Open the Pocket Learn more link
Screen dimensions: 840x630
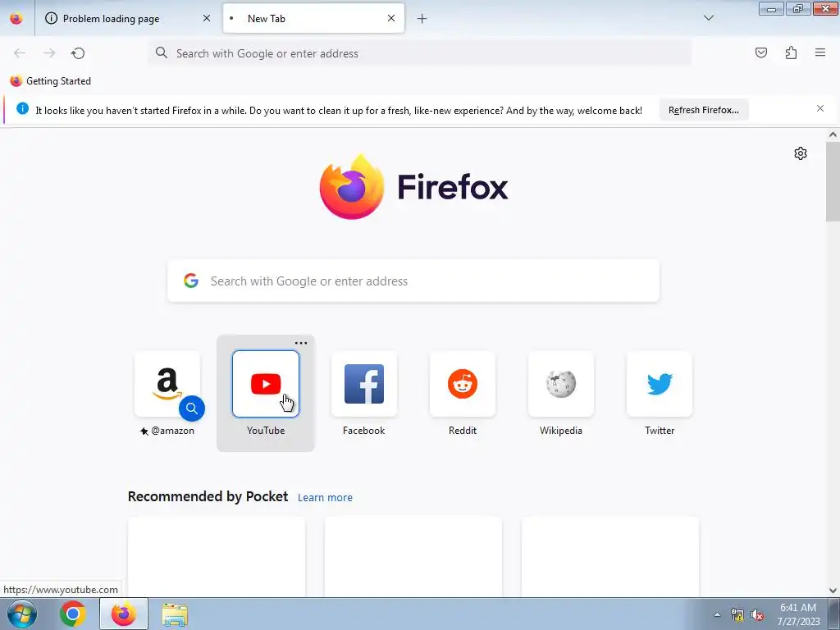pyautogui.click(x=325, y=498)
